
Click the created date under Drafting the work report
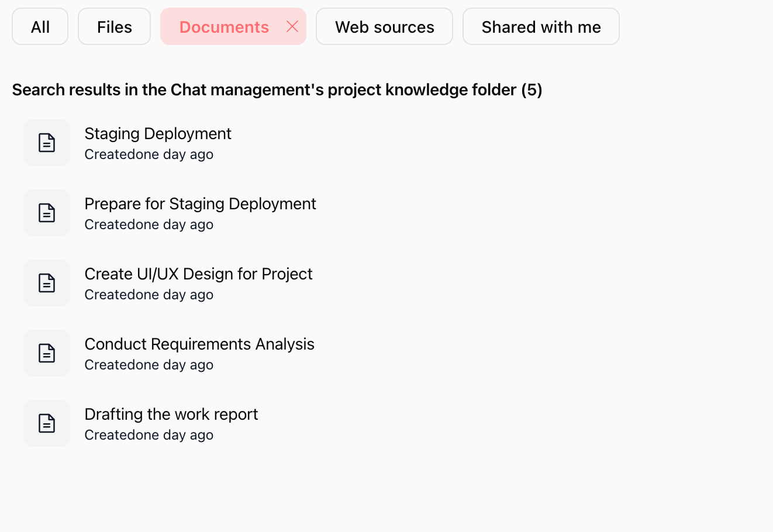[x=149, y=435]
